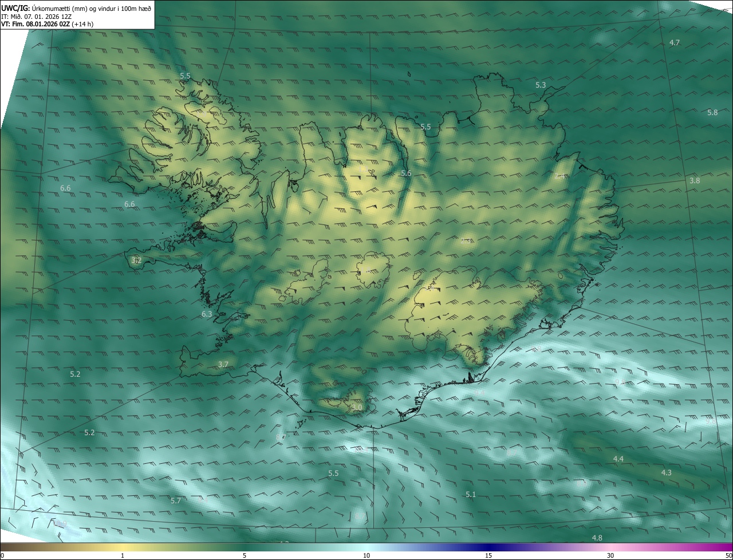Click the map value 3.0
Viewport: 733px width, 560px height.
coord(357,408)
